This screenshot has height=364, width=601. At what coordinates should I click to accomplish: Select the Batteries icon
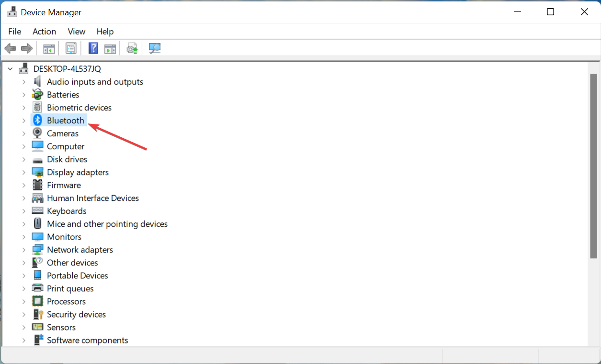(x=37, y=95)
